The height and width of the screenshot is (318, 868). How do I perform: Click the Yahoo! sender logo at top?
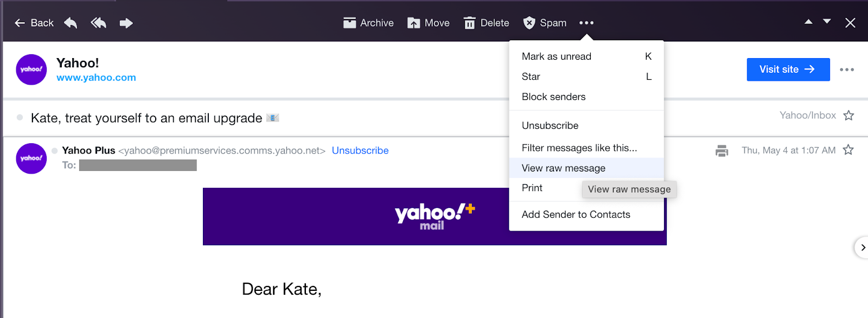(31, 69)
